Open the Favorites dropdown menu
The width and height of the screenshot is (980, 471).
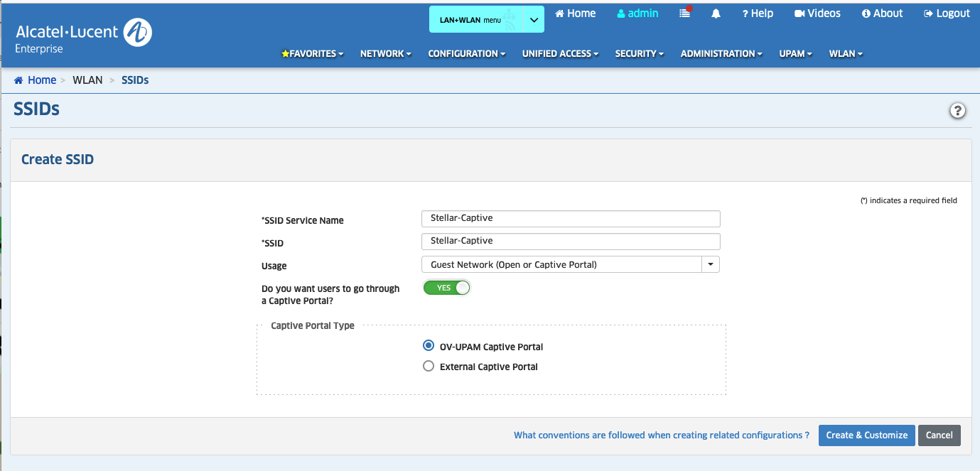313,54
